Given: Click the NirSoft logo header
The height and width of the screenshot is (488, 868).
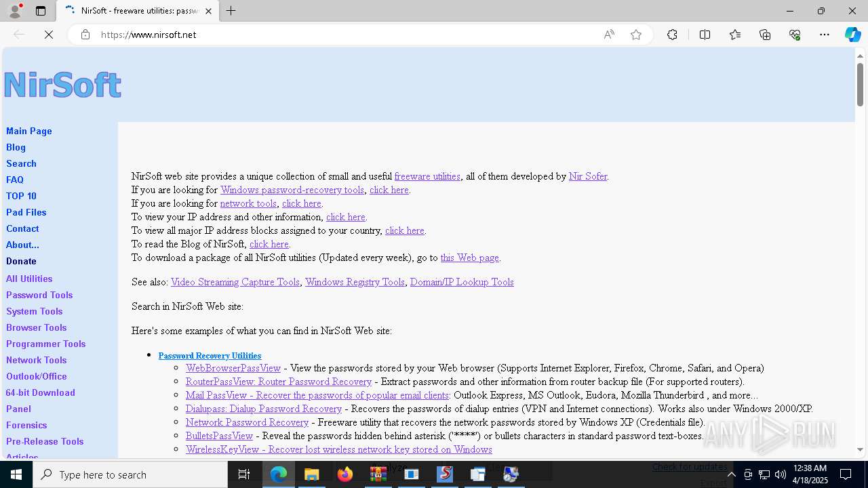Looking at the screenshot, I should tap(62, 85).
